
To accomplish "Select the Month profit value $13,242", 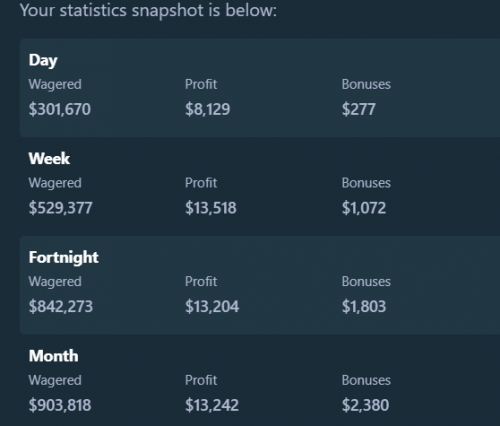I will [x=212, y=405].
